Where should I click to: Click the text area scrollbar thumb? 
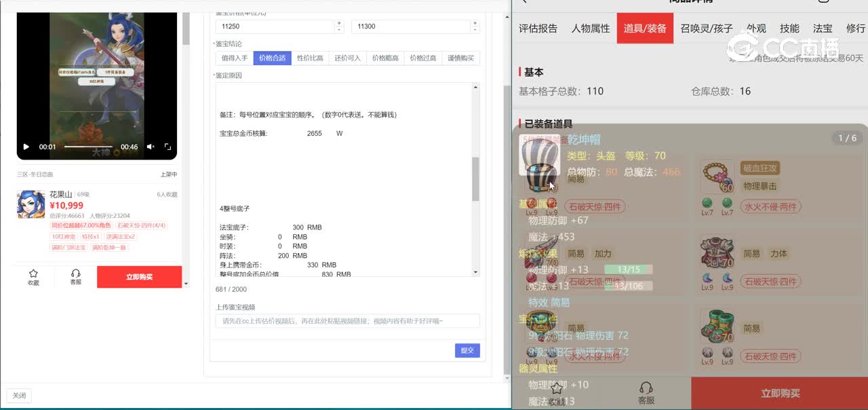pyautogui.click(x=475, y=179)
